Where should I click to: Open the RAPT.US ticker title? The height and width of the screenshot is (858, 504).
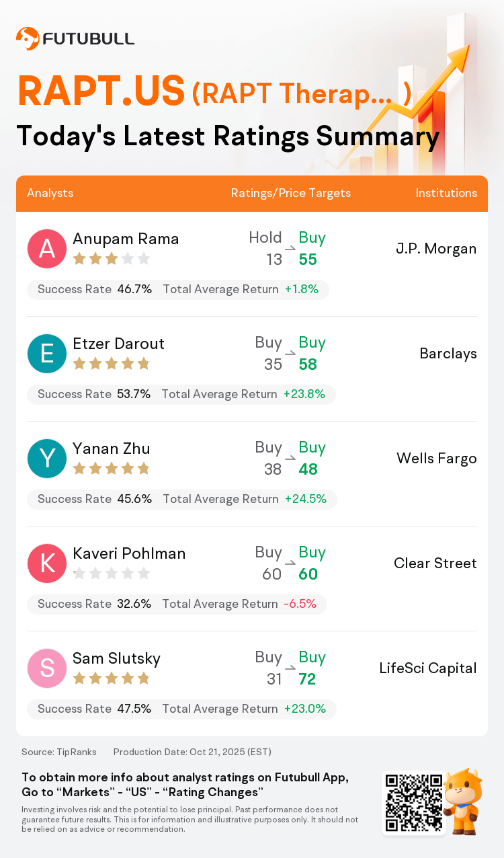[x=101, y=91]
